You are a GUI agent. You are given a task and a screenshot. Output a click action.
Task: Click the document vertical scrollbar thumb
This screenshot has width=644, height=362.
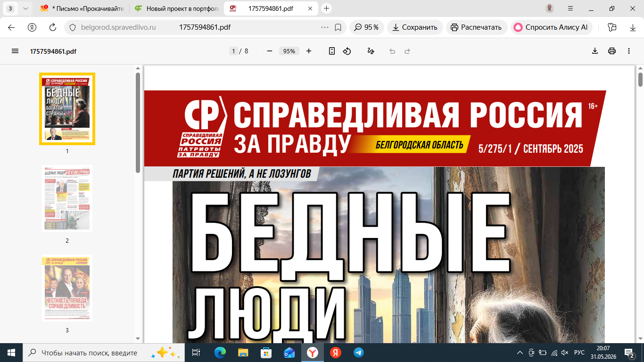(x=641, y=79)
